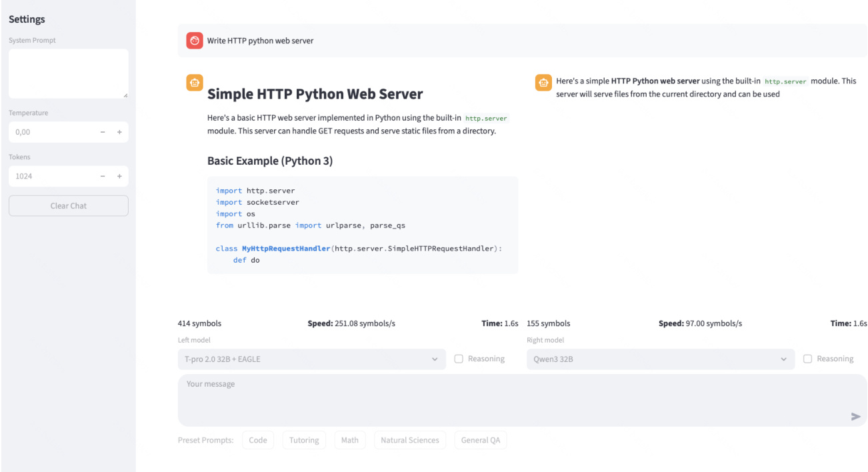Click the red user avatar icon
The height and width of the screenshot is (472, 868).
pyautogui.click(x=194, y=41)
